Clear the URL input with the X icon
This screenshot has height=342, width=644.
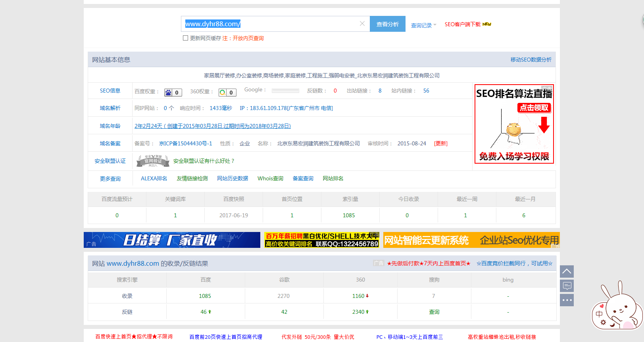[x=362, y=24]
